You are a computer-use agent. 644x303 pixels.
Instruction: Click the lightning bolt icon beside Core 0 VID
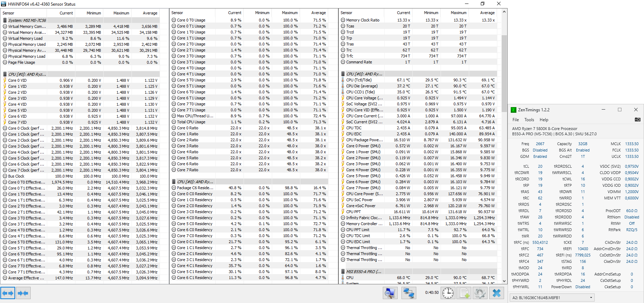pyautogui.click(x=5, y=80)
